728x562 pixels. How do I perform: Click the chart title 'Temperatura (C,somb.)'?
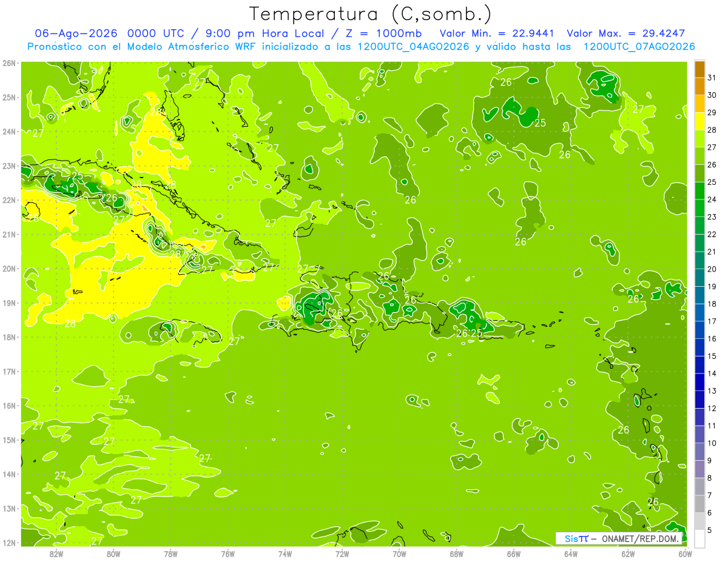coord(371,14)
